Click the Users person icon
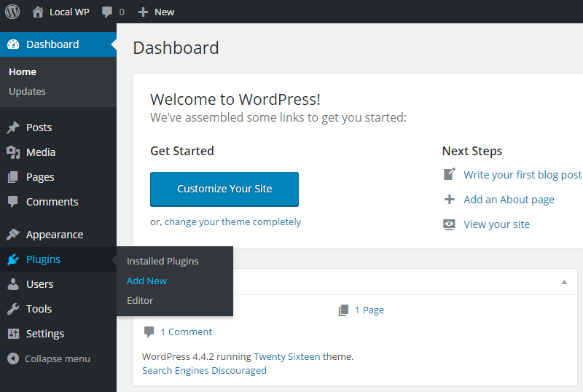The width and height of the screenshot is (583, 392). (13, 284)
